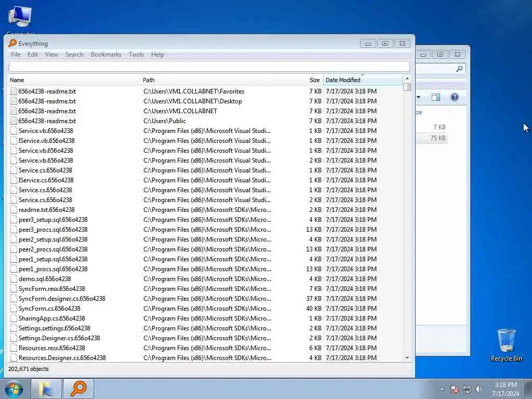Image resolution: width=532 pixels, height=399 pixels.
Task: Click search magnifier in background Explorer window
Action: tap(459, 69)
